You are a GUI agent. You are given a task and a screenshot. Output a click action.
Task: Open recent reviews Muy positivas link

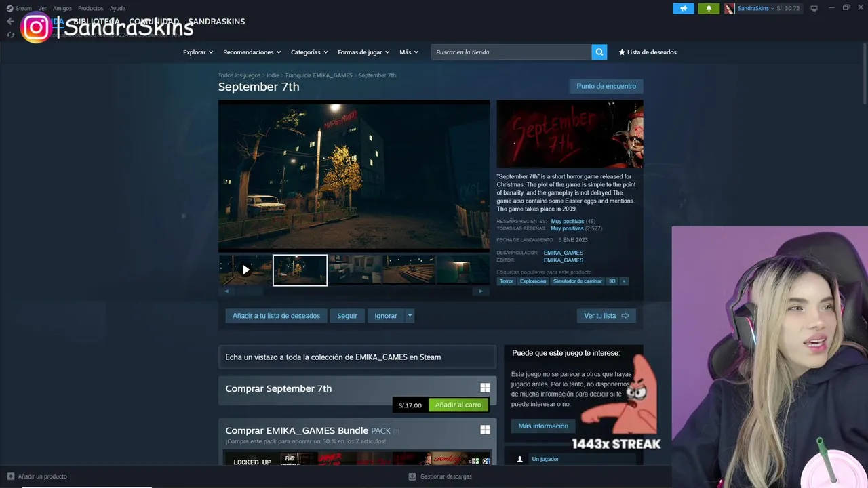568,222
